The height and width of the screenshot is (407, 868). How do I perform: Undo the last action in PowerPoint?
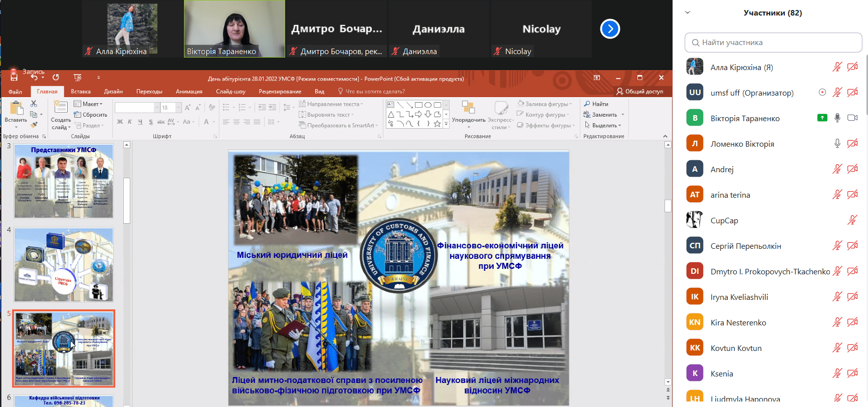34,78
